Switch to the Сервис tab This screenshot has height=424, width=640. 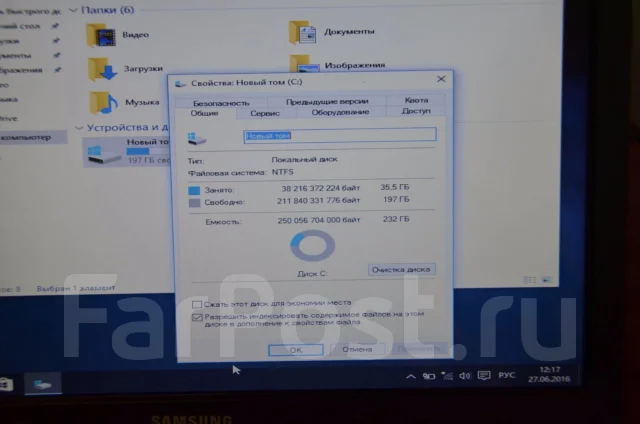[265, 113]
